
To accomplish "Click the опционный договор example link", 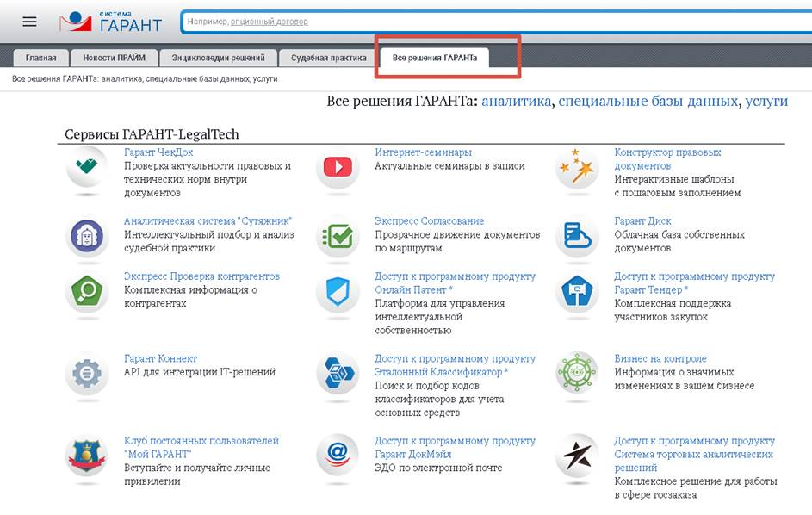I will (269, 22).
